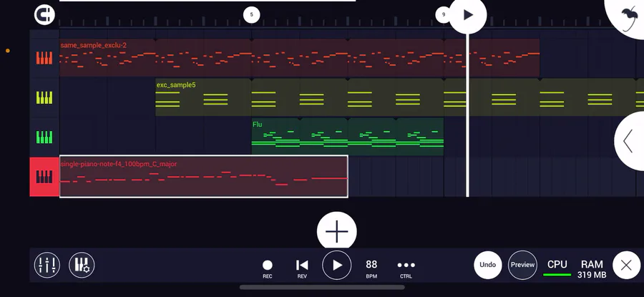Viewport: 644px width, 297px height.
Task: Select the same_sample_exclu-2 clip
Action: click(x=299, y=58)
